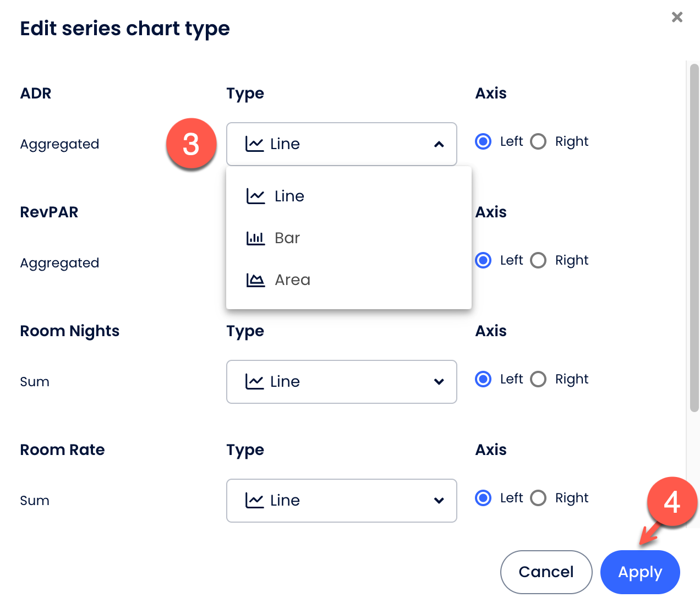Choose Left axis for Room Rate
This screenshot has height=614, width=700.
(x=483, y=498)
